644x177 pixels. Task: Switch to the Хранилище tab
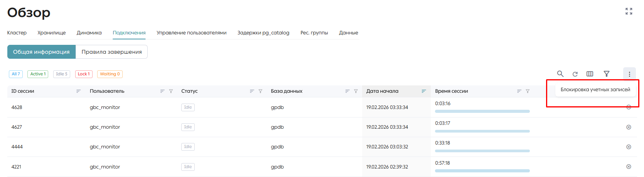(52, 33)
